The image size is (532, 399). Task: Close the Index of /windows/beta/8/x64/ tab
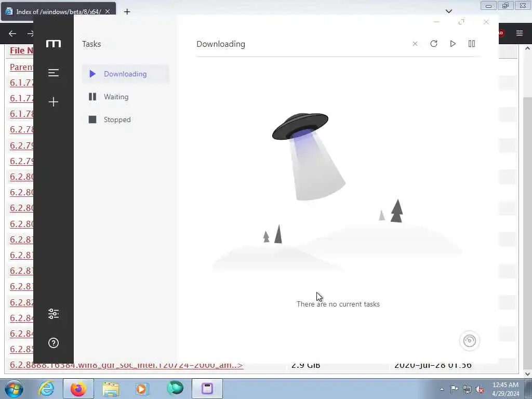point(108,11)
